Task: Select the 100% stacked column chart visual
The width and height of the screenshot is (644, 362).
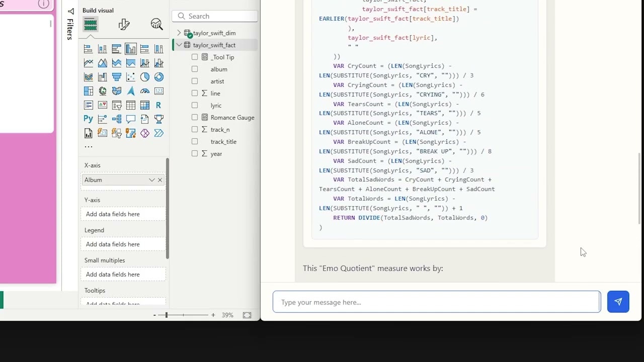Action: pos(158,49)
